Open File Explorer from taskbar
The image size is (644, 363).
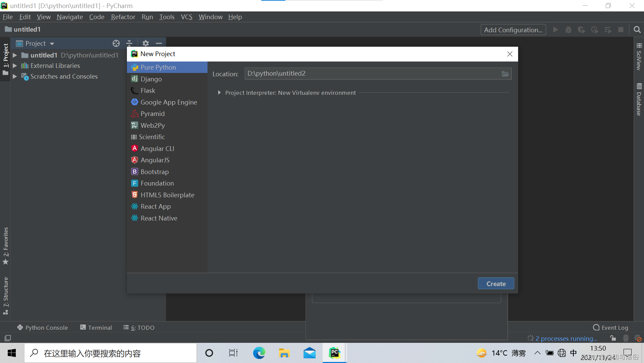tap(284, 353)
